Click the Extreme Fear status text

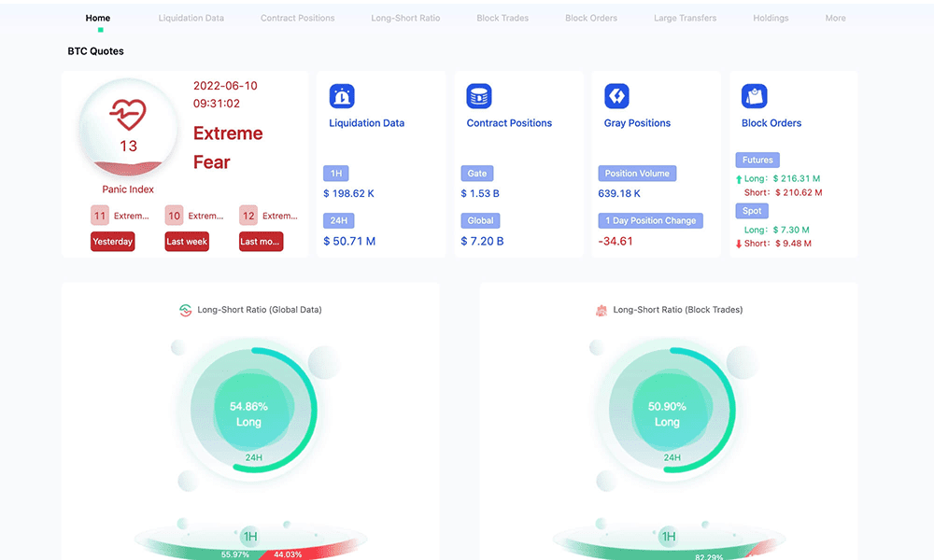(x=228, y=147)
